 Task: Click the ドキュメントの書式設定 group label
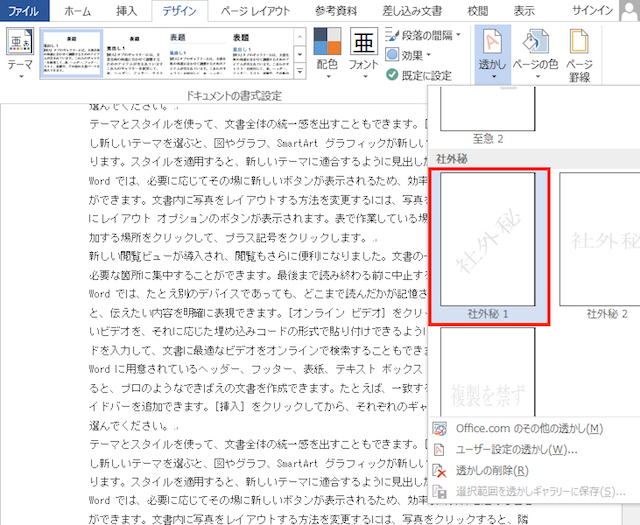[x=234, y=96]
